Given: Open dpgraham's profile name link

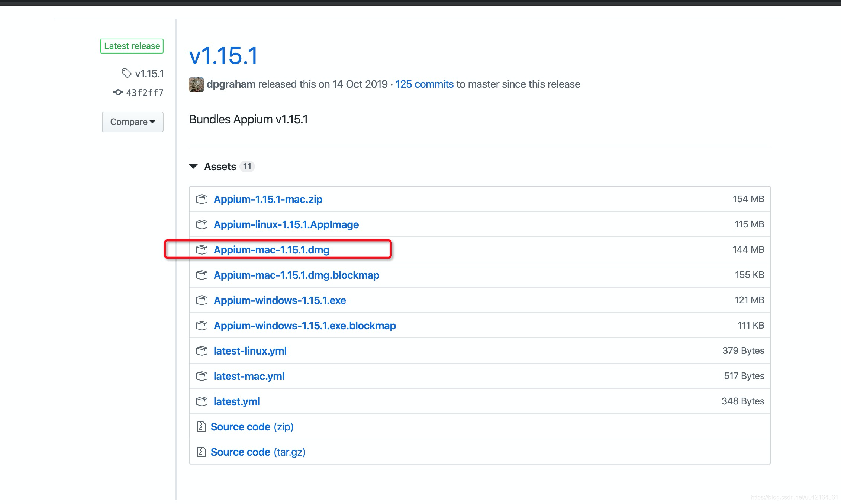Looking at the screenshot, I should 231,84.
